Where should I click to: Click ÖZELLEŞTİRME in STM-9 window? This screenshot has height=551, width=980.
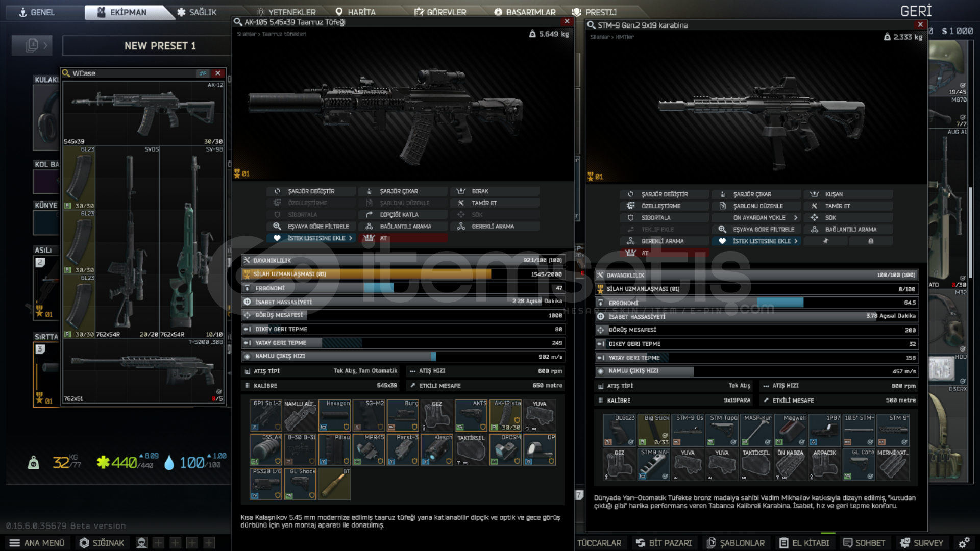point(665,206)
